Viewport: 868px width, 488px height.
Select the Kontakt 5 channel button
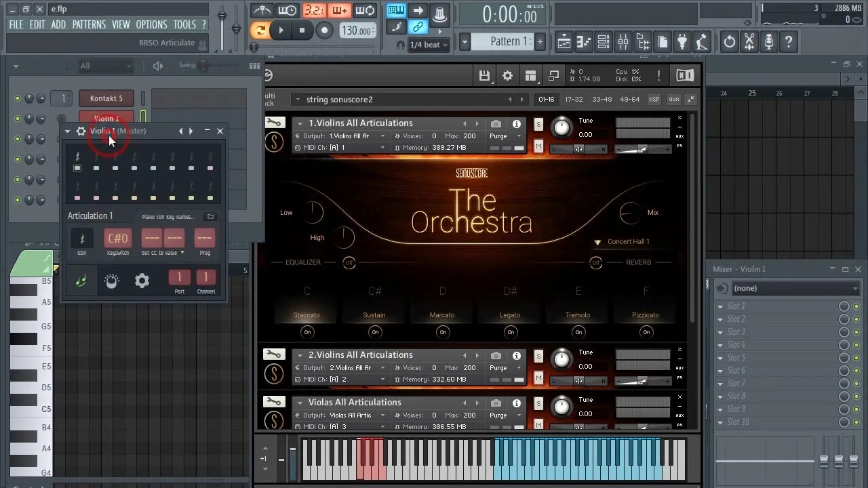pyautogui.click(x=106, y=98)
